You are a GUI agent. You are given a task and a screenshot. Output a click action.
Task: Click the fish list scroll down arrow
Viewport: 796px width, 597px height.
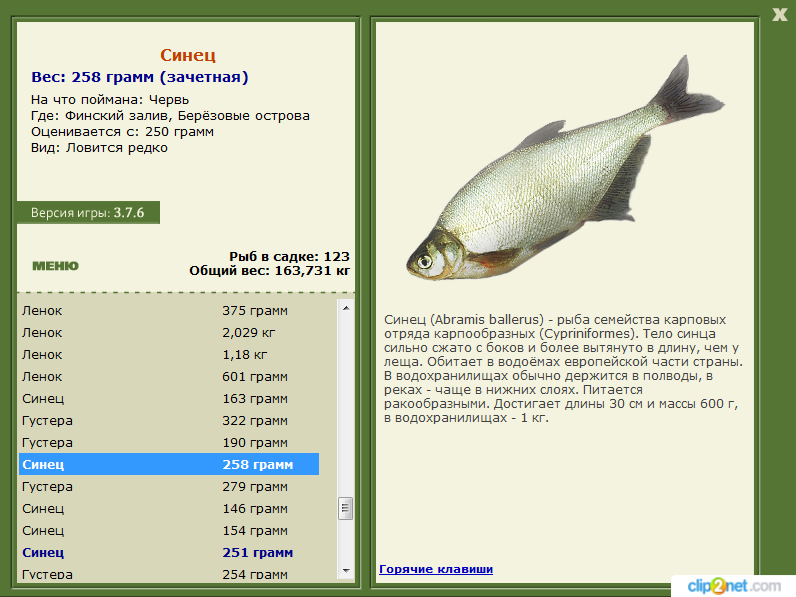click(346, 571)
